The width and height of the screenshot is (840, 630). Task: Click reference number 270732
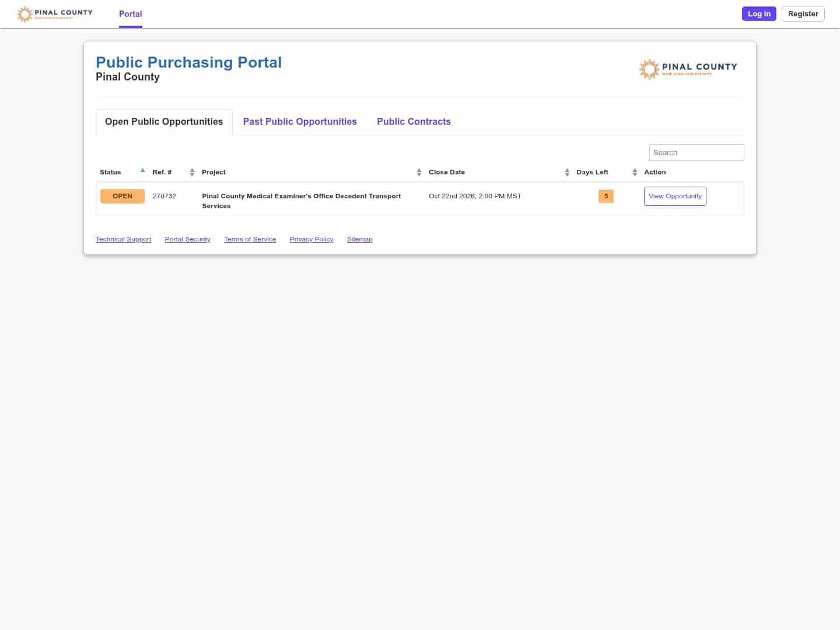coord(164,196)
